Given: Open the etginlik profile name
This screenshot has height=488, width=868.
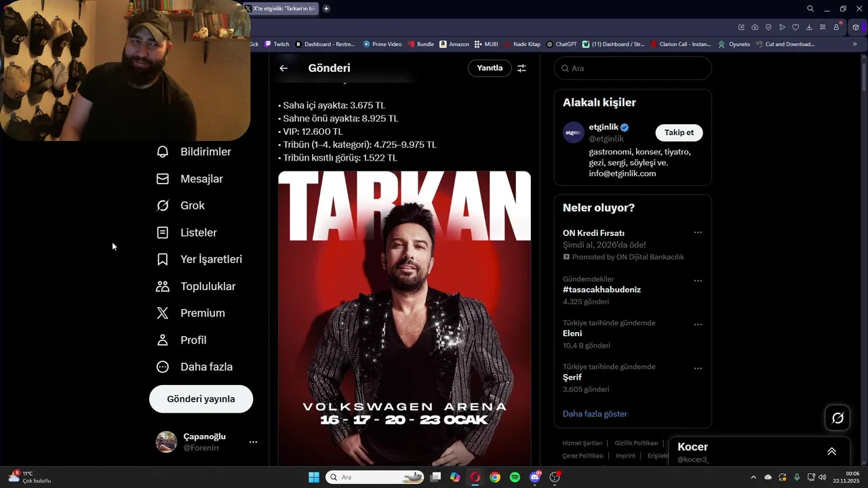Looking at the screenshot, I should coord(604,127).
